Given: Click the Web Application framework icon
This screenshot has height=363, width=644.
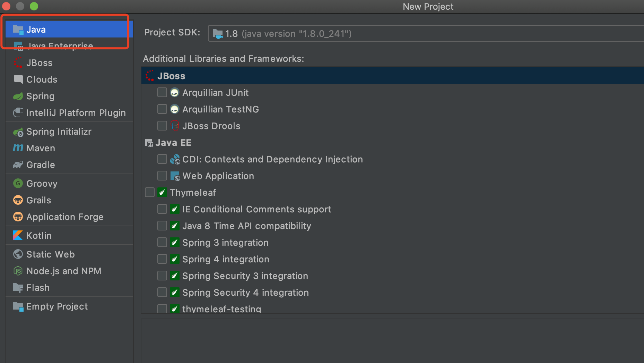Looking at the screenshot, I should point(175,176).
